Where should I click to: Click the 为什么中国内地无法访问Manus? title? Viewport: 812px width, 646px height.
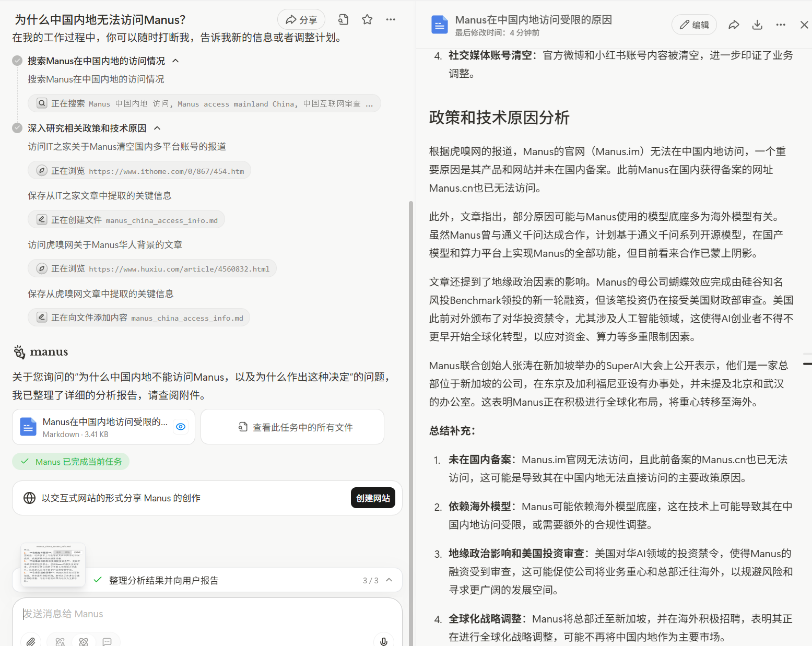[100, 20]
